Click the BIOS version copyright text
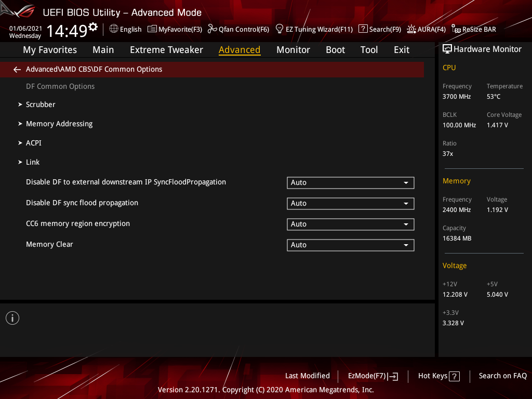Screen dimensions: 532x399 (x=265, y=390)
